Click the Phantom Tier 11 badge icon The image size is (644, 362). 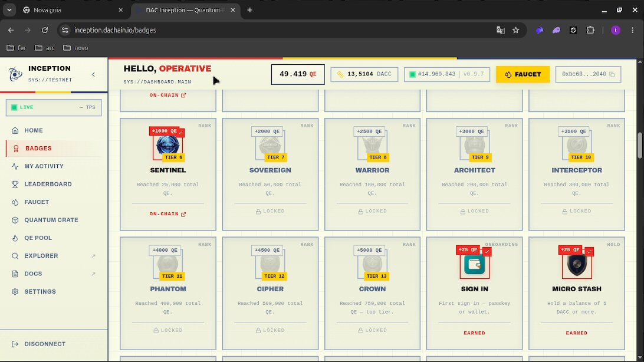[168, 264]
